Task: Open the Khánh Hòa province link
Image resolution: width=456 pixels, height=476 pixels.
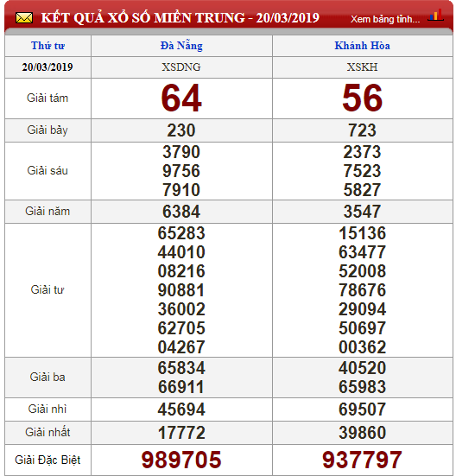Action: click(x=362, y=46)
